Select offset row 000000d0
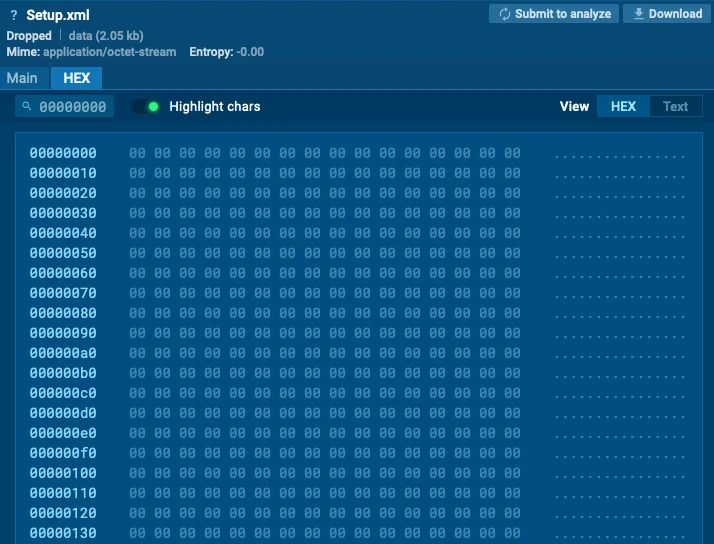Screen dimensions: 714x544 coord(63,413)
